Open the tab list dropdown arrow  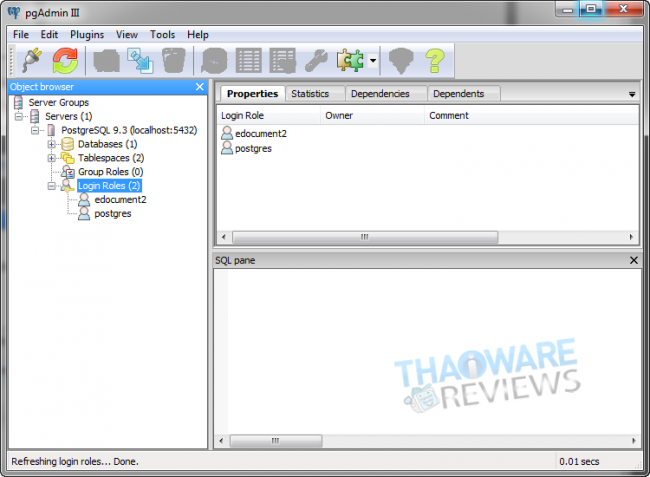pyautogui.click(x=632, y=94)
